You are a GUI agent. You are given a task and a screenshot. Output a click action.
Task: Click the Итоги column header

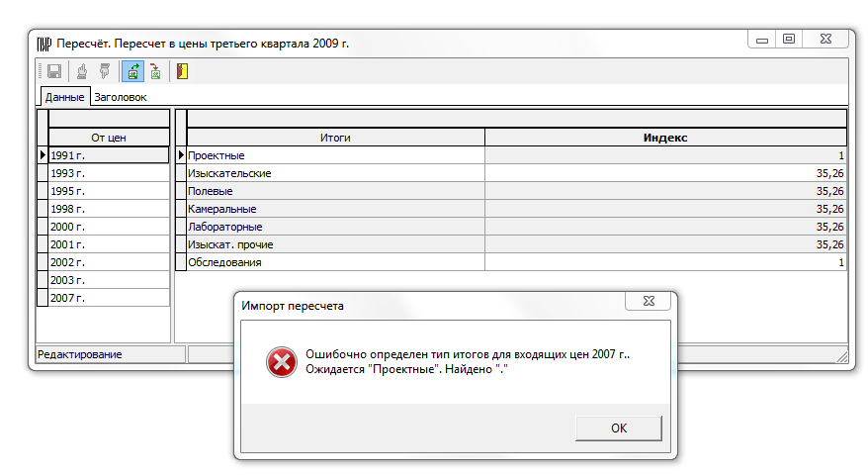tap(335, 138)
